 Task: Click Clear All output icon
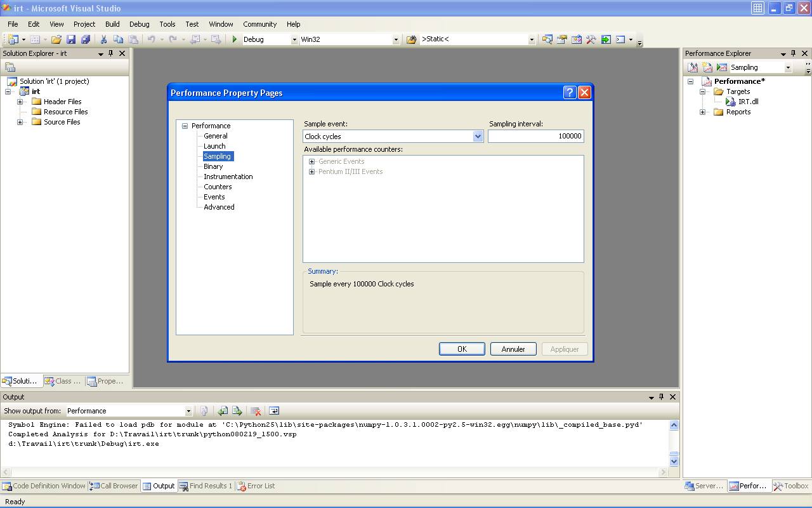(x=256, y=411)
